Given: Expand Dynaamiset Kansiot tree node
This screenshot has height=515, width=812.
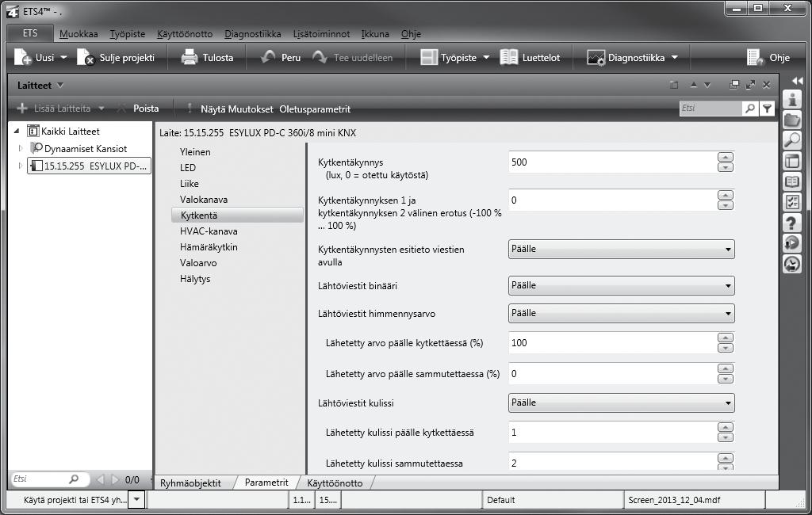Looking at the screenshot, I should 21,148.
